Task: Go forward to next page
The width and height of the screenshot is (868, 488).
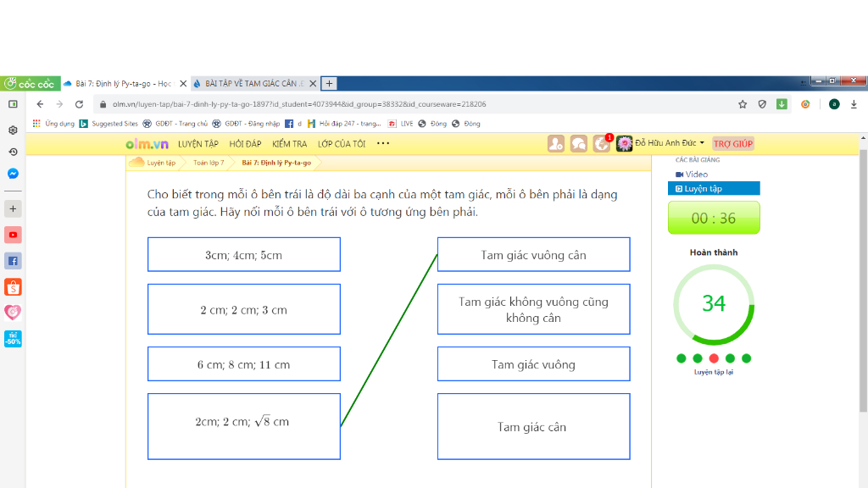Action: pyautogui.click(x=59, y=104)
